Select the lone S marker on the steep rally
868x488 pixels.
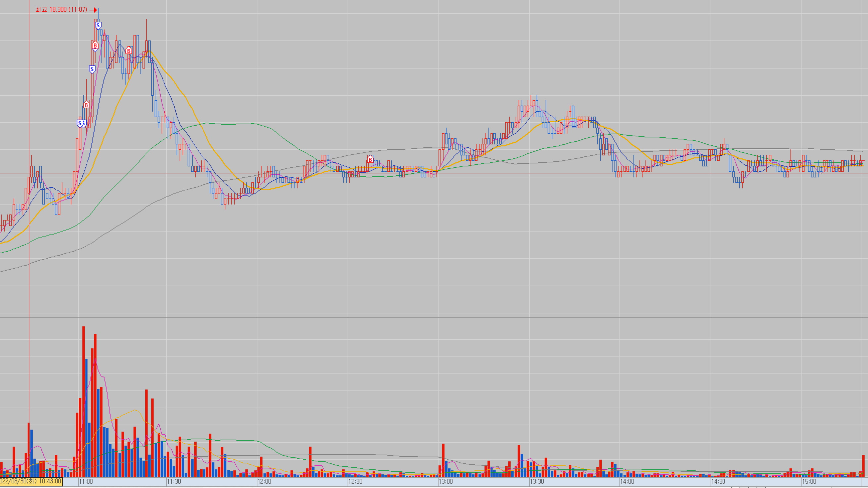92,69
